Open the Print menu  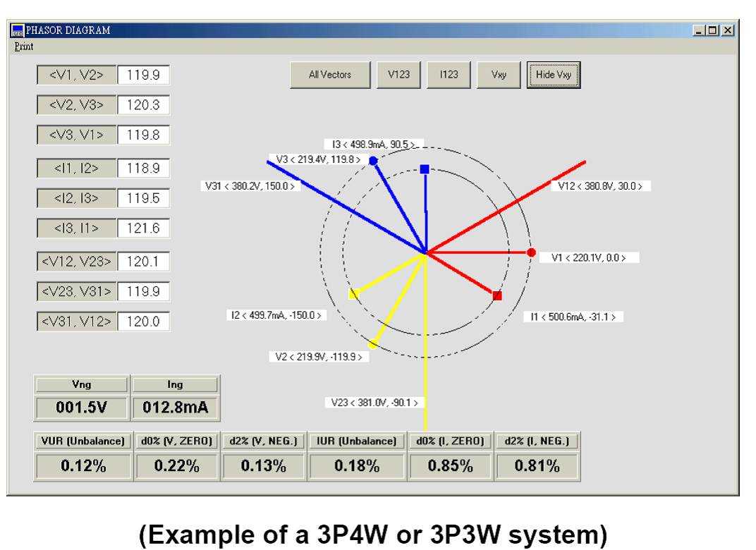[x=24, y=47]
